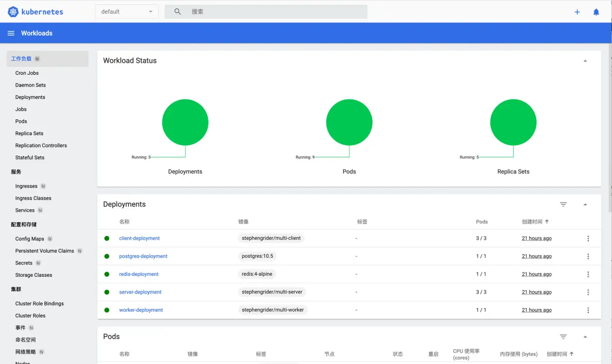The height and width of the screenshot is (364, 612).
Task: Open Config Maps in sidebar
Action: pyautogui.click(x=30, y=239)
